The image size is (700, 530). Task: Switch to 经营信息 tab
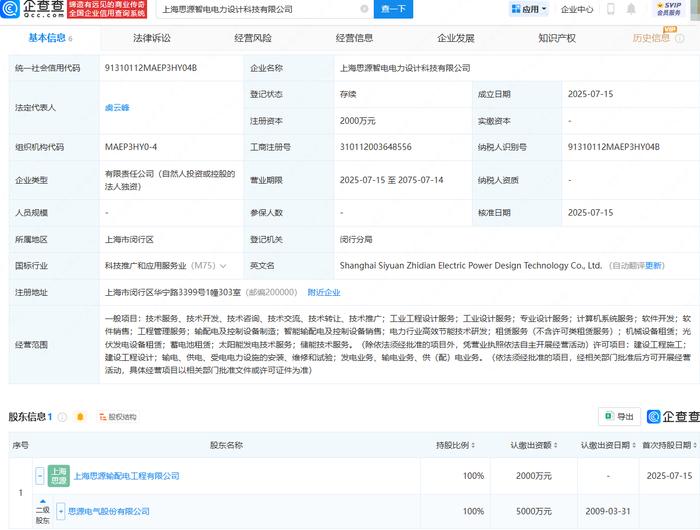click(x=354, y=38)
